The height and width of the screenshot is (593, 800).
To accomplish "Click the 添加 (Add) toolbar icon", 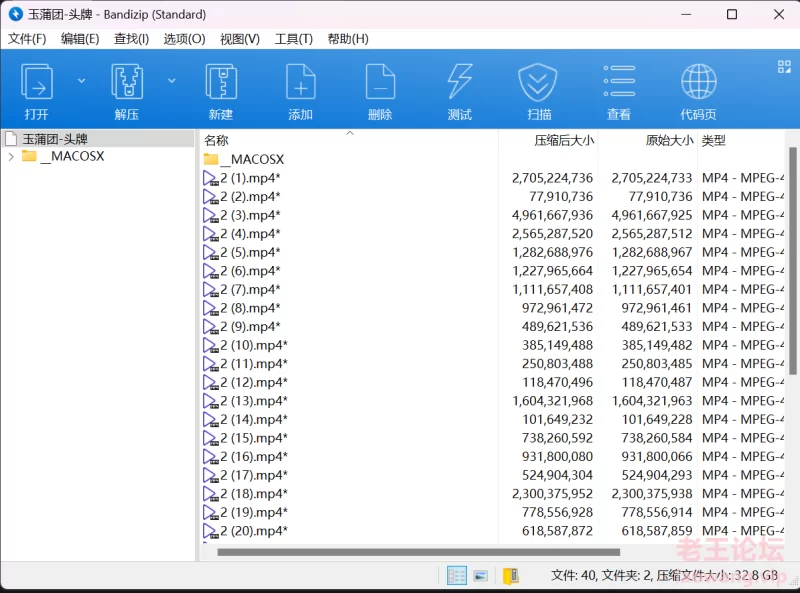I will [x=301, y=82].
